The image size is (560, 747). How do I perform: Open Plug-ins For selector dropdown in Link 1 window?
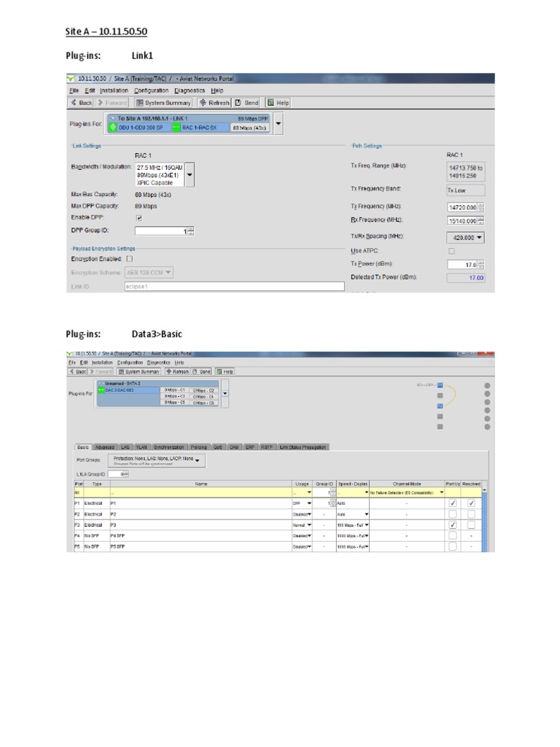(278, 124)
